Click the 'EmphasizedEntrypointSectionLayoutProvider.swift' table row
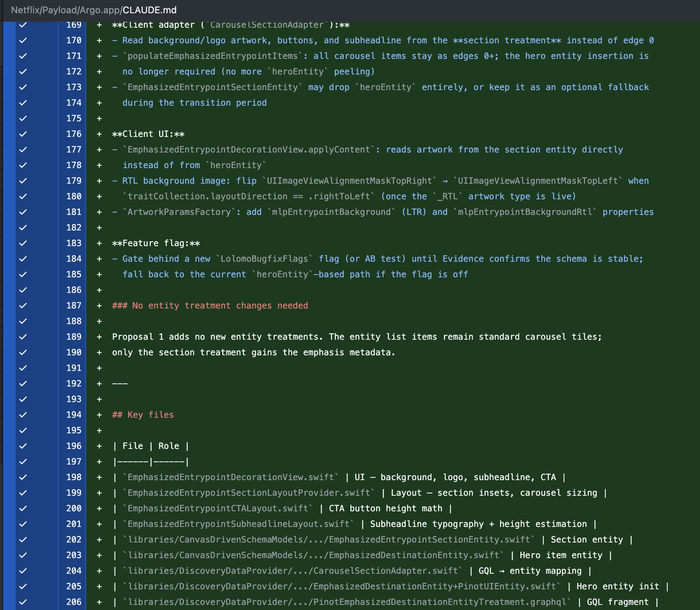The width and height of the screenshot is (700, 610). (360, 493)
